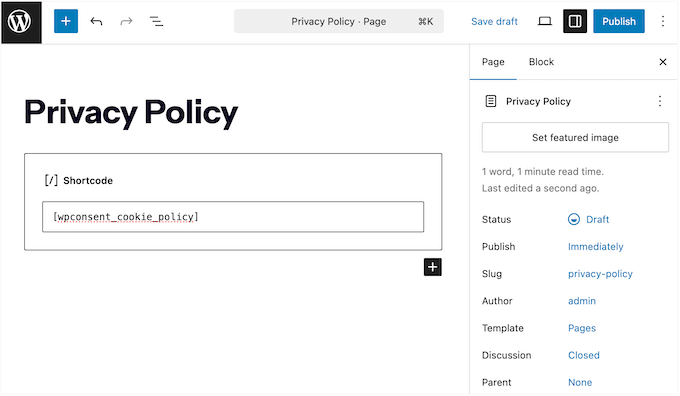Open the laptop preview view icon
680x396 pixels.
[x=545, y=21]
